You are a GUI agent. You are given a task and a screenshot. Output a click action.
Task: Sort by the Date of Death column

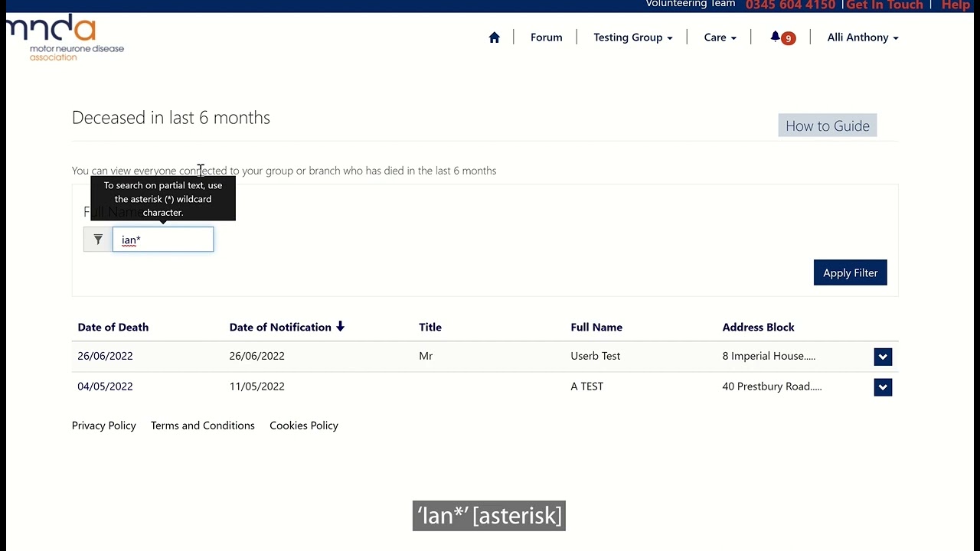tap(113, 327)
